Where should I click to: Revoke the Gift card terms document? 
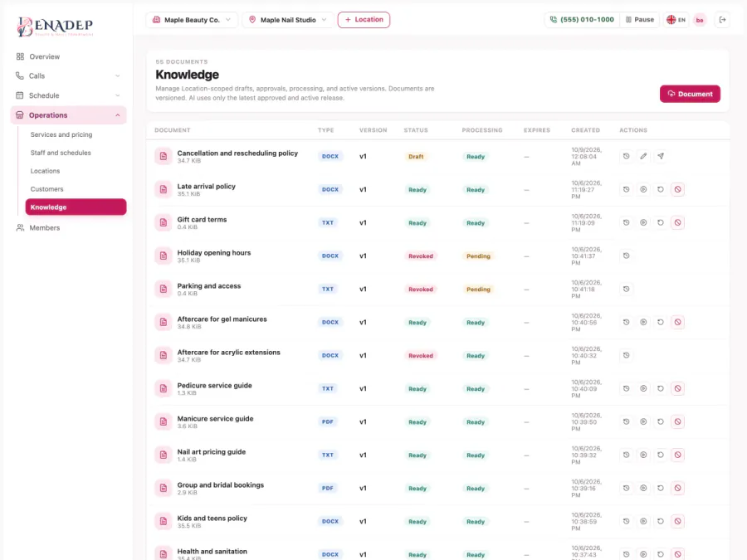(677, 222)
